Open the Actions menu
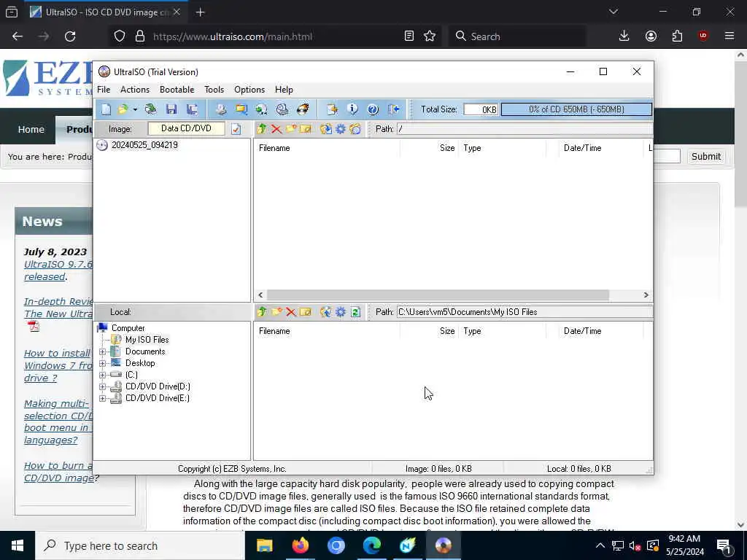 point(135,90)
